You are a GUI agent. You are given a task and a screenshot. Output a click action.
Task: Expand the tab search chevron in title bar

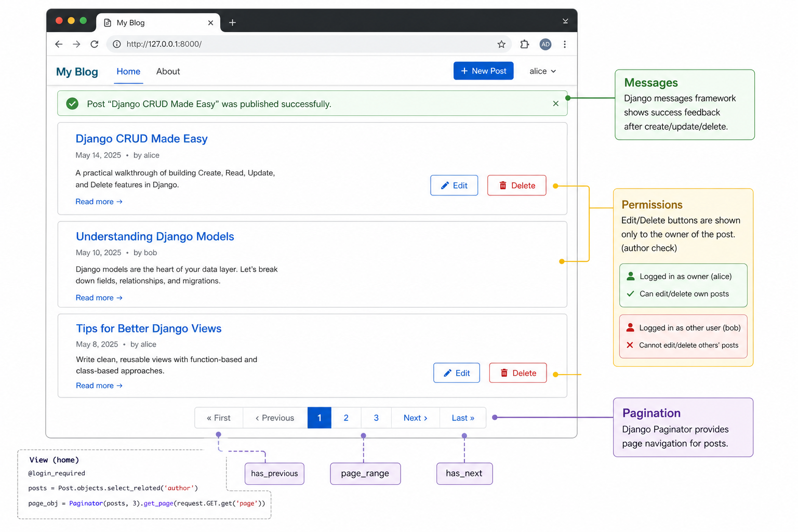[565, 21]
